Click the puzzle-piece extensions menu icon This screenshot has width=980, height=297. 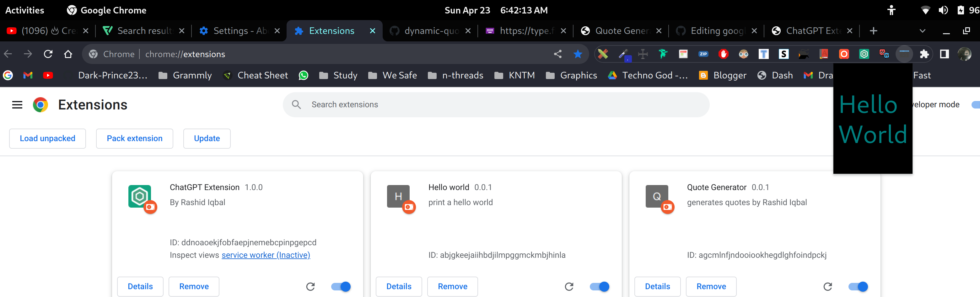(x=924, y=54)
